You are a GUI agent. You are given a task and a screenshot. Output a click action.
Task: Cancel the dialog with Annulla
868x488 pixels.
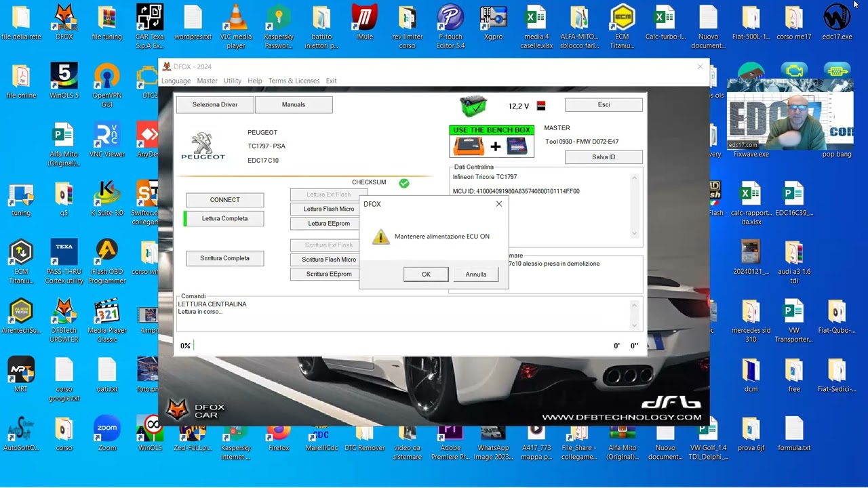(476, 274)
